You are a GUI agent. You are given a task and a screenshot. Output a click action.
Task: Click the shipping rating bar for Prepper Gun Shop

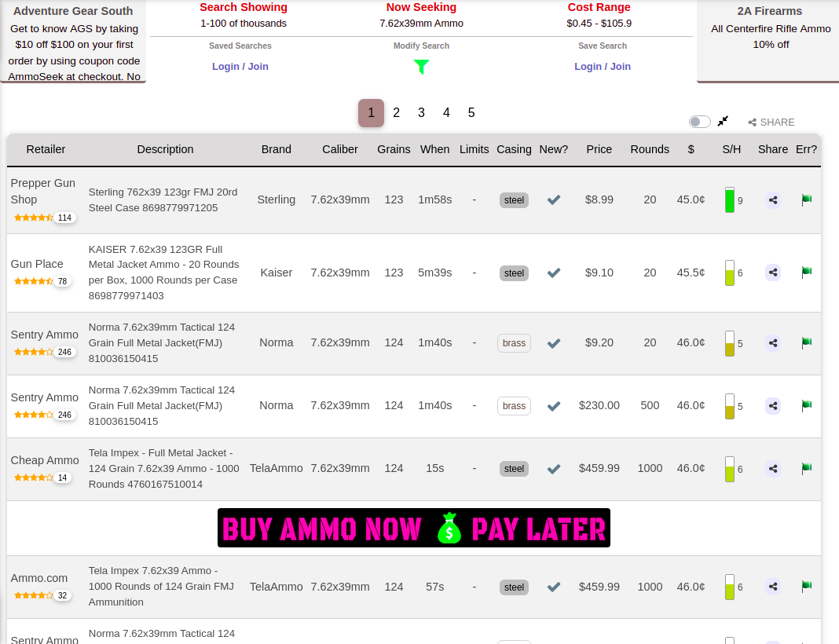729,200
